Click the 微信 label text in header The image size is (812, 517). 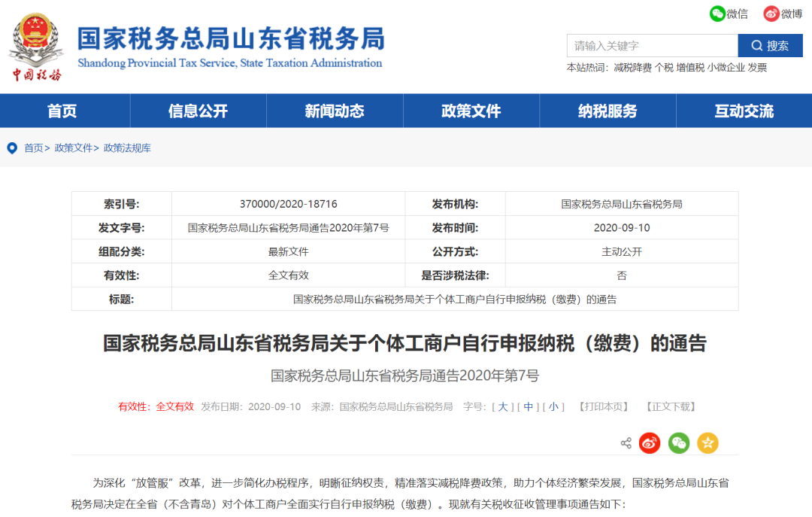738,14
